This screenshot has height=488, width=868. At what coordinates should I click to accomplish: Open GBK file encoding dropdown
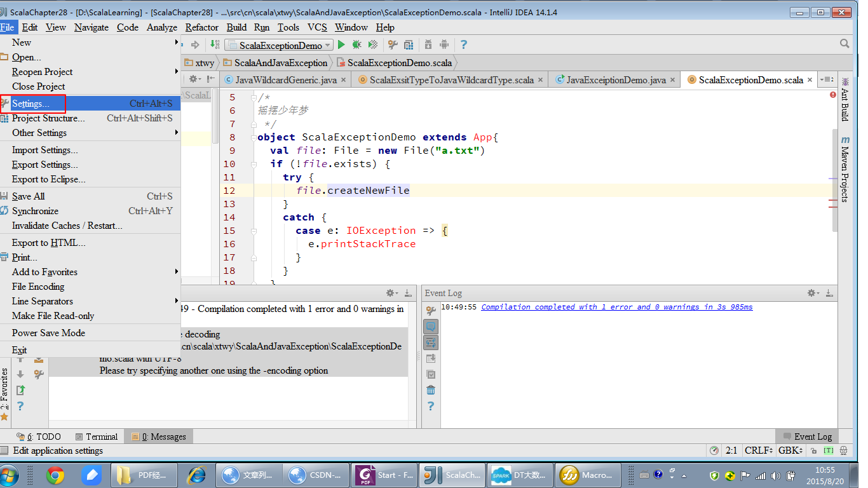click(790, 451)
